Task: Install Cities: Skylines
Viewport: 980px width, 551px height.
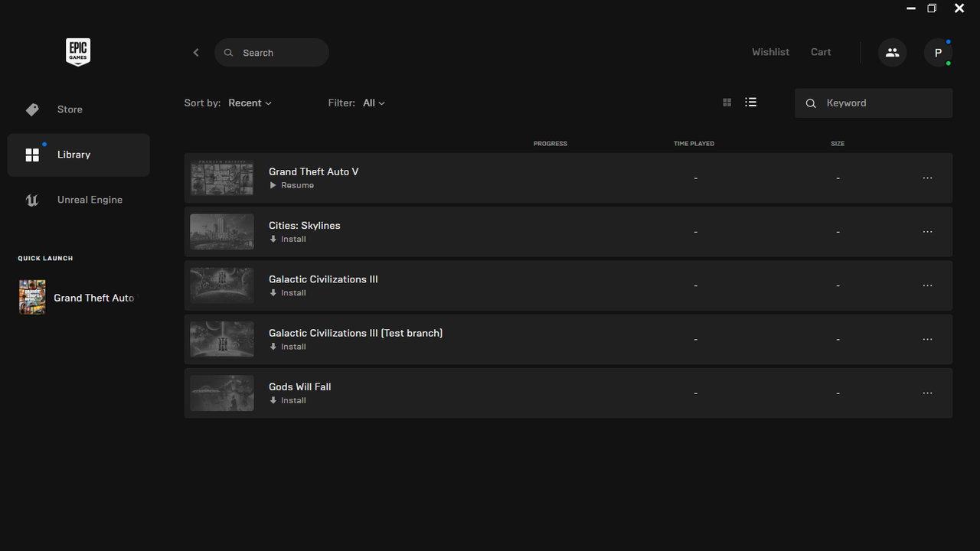Action: point(288,239)
